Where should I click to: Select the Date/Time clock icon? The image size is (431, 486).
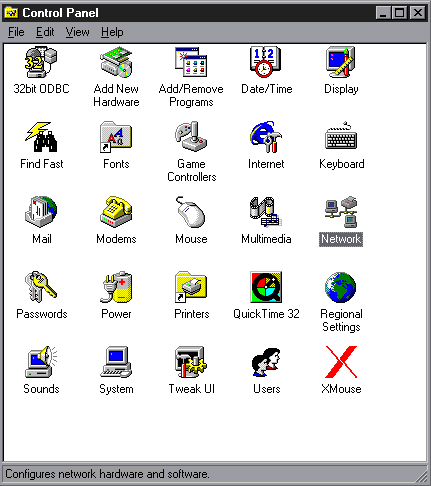click(x=266, y=62)
